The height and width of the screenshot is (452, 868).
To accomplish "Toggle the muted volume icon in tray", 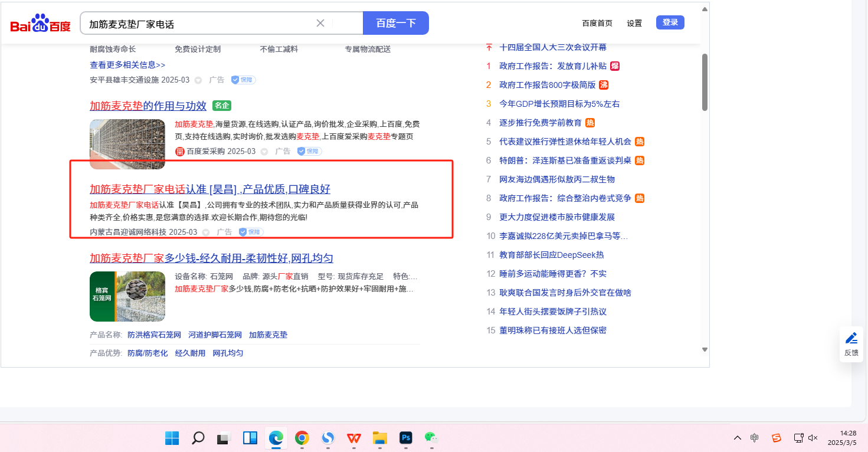I will [x=813, y=438].
